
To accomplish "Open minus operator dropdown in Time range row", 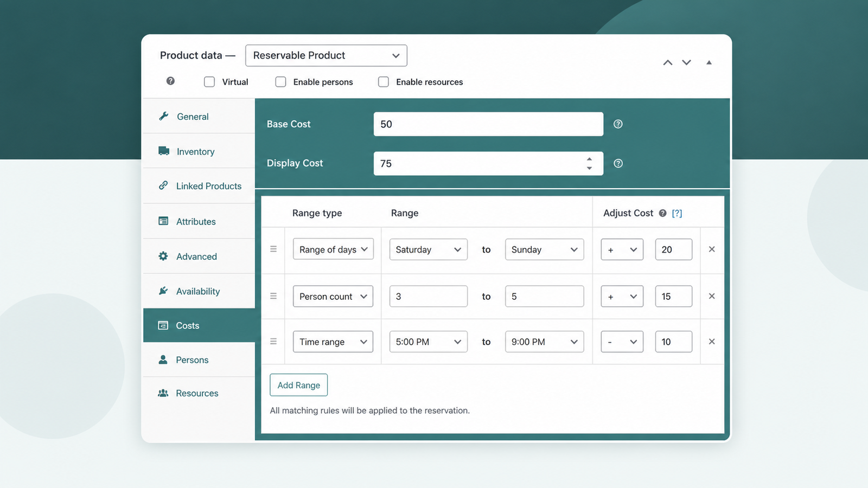I will pyautogui.click(x=622, y=342).
